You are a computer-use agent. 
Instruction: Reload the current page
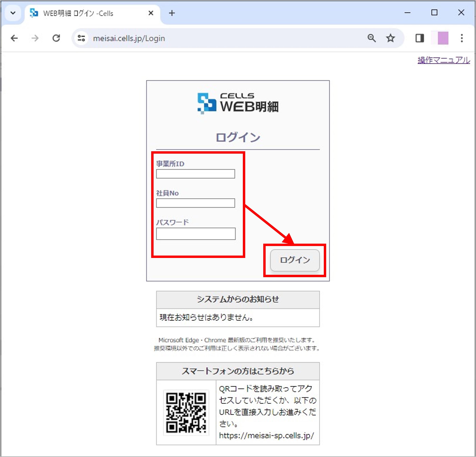coord(56,38)
